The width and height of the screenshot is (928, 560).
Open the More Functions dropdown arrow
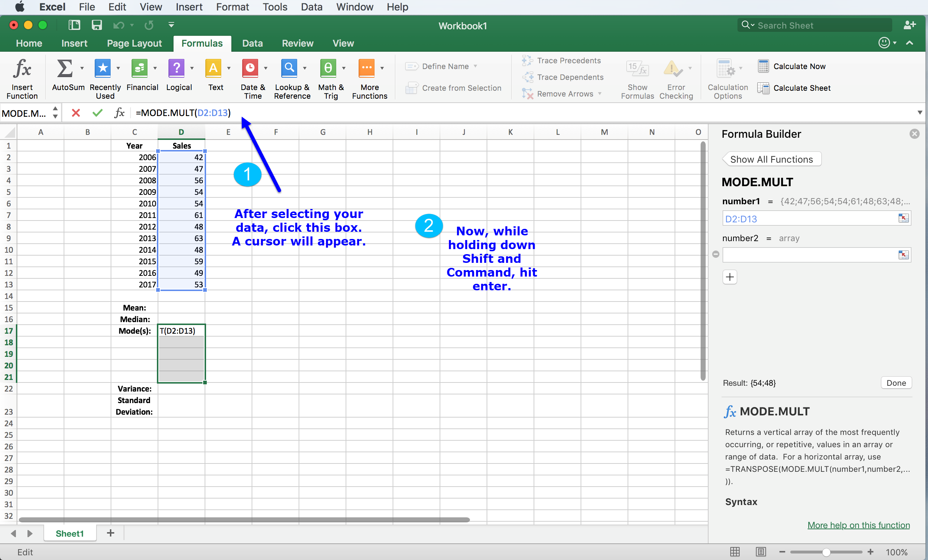point(382,68)
